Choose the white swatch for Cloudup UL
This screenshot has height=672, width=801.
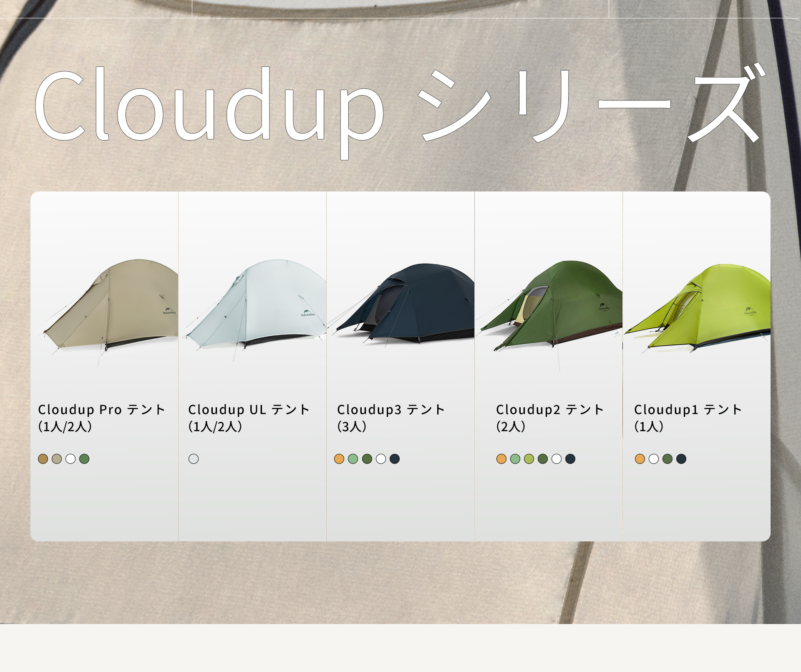coord(193,460)
